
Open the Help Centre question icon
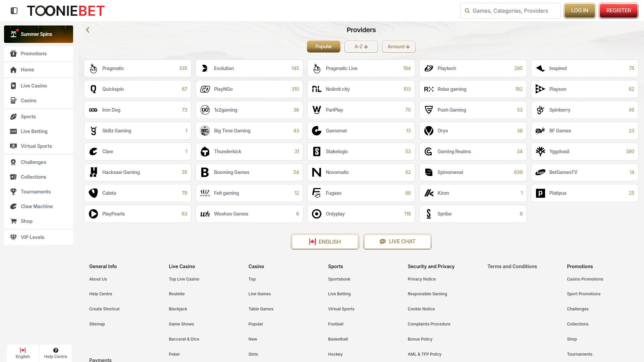coord(56,350)
